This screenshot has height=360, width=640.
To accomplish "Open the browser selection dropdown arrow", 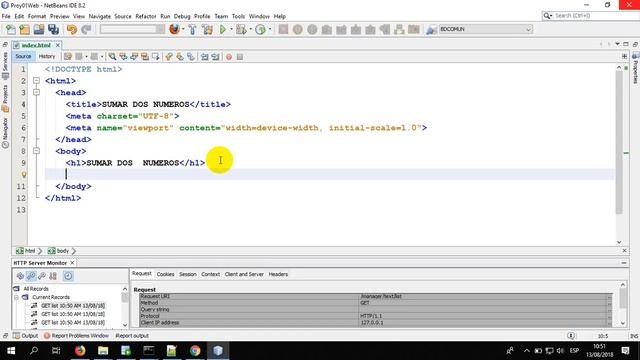I will [x=183, y=29].
